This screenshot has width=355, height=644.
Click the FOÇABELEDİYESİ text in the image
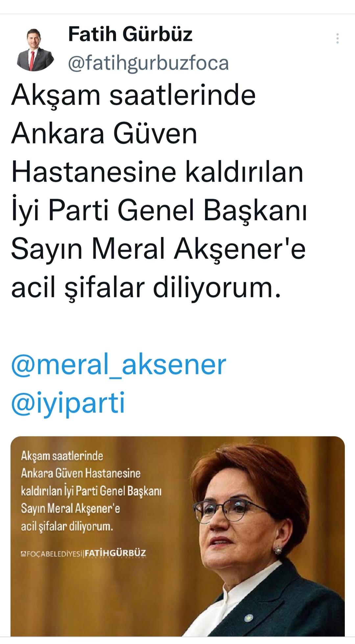pos(54,554)
